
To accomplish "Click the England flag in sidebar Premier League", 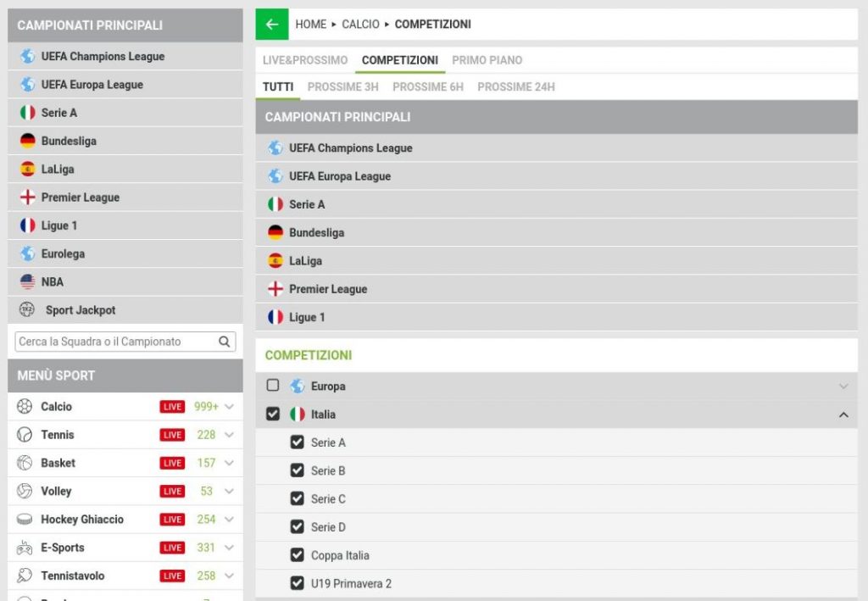I will click(x=28, y=197).
